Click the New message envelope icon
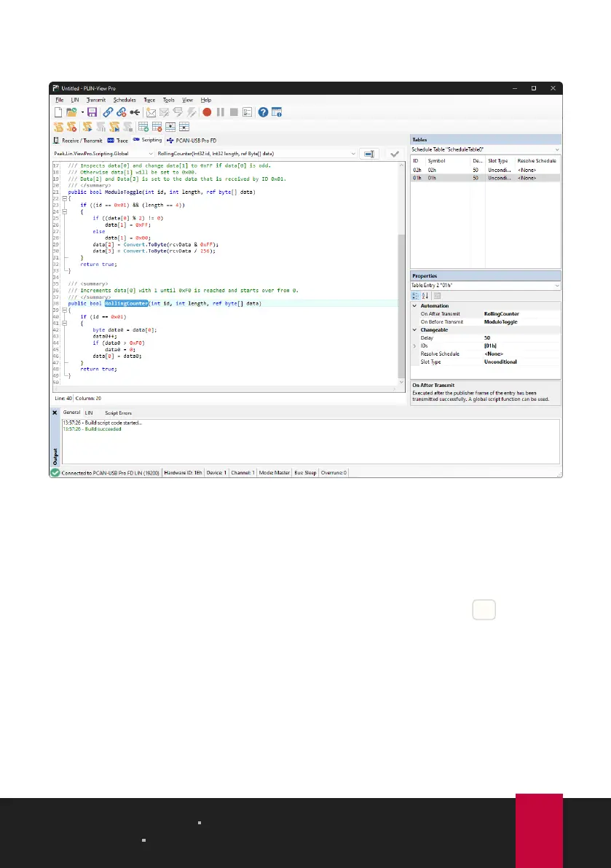611x868 pixels. 151,112
